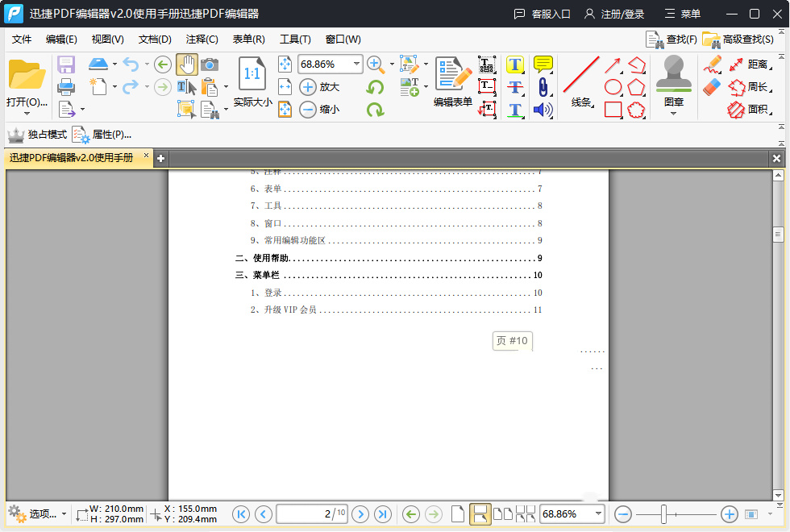
Task: Open the 注释(C) menu
Action: tap(202, 39)
